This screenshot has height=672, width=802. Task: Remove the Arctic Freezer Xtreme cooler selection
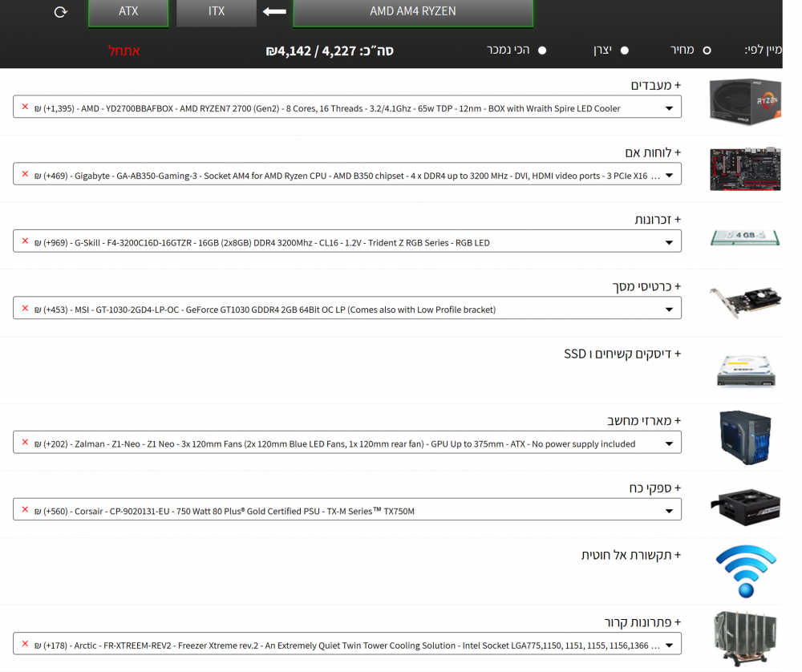pyautogui.click(x=25, y=644)
